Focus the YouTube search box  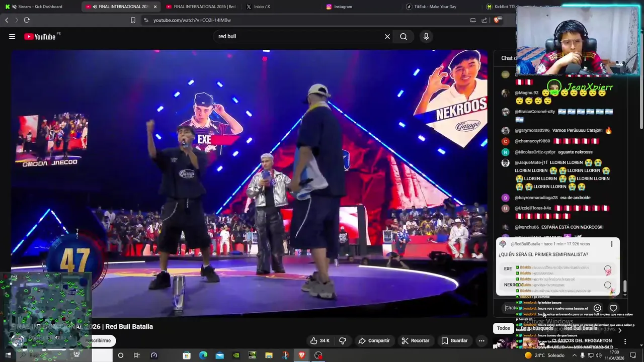pyautogui.click(x=299, y=36)
